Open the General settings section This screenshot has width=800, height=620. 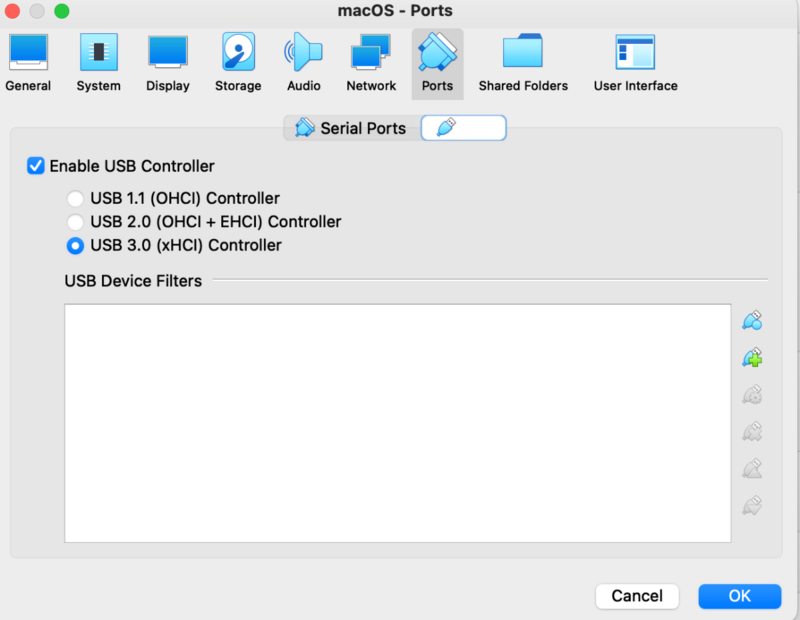(x=28, y=63)
